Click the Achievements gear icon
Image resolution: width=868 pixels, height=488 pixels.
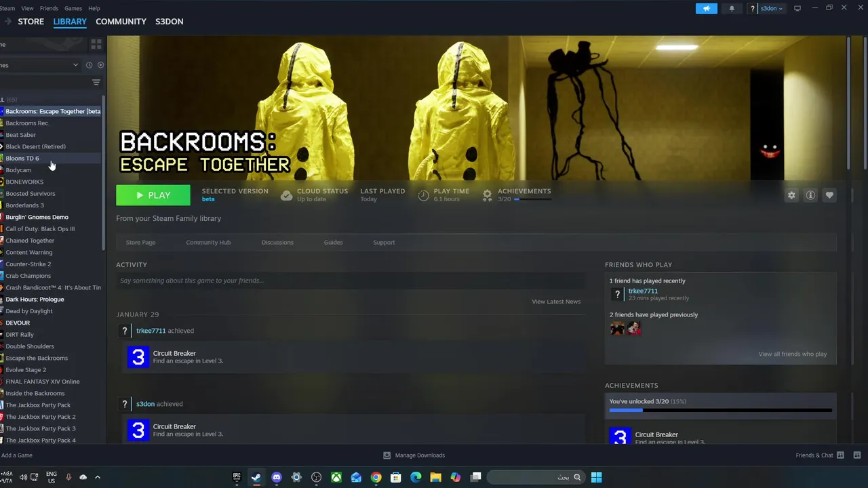coord(487,195)
